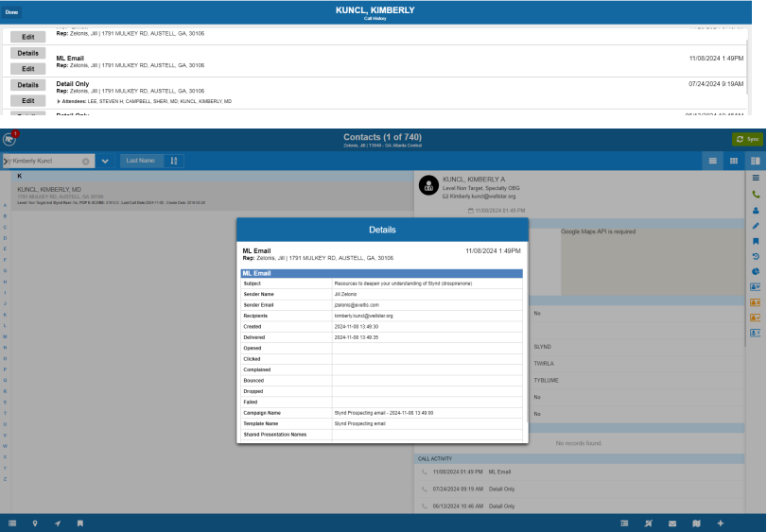The image size is (767, 532).
Task: Jump to letter Z in alphabet index
Action: 5,479
